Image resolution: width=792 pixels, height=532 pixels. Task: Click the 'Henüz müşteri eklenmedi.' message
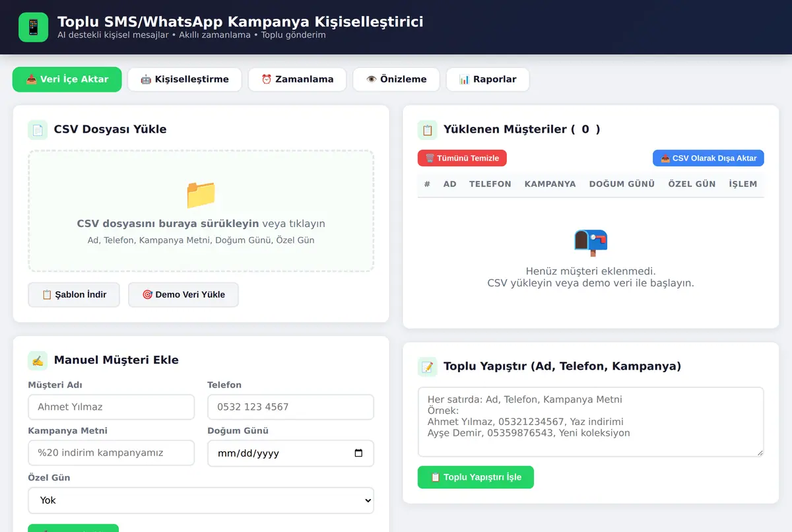[x=591, y=271]
